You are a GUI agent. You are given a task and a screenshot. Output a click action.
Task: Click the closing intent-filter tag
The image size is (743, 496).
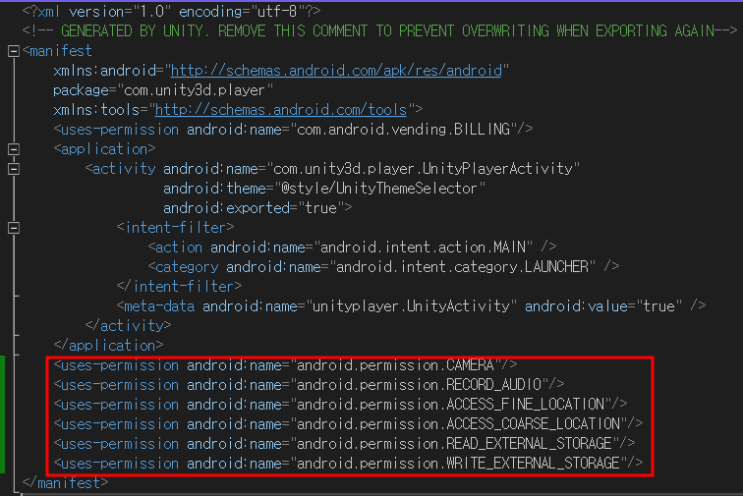(x=179, y=287)
